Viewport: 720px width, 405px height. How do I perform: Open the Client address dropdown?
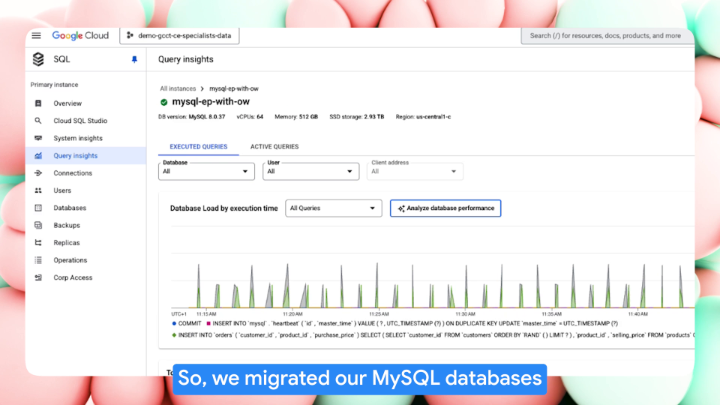point(415,171)
